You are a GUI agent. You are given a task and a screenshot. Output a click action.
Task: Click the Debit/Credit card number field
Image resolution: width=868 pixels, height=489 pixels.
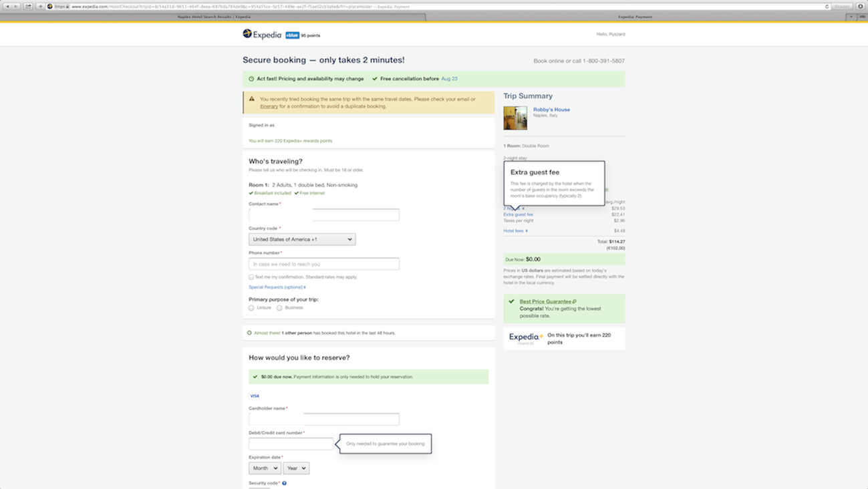(291, 444)
